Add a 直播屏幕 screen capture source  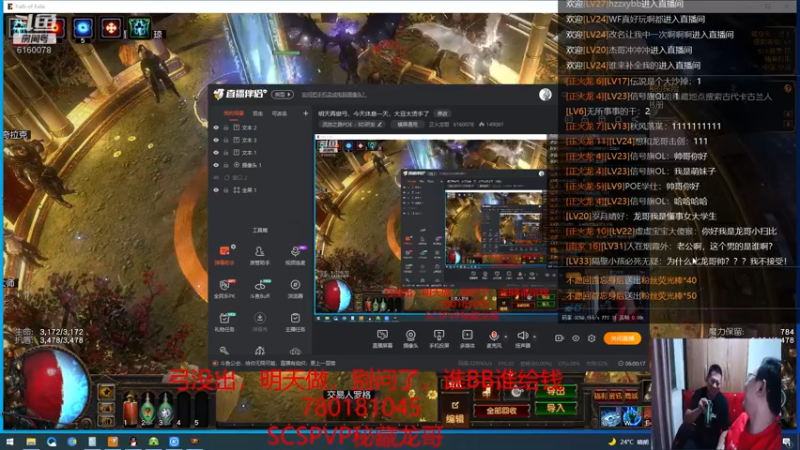click(382, 339)
